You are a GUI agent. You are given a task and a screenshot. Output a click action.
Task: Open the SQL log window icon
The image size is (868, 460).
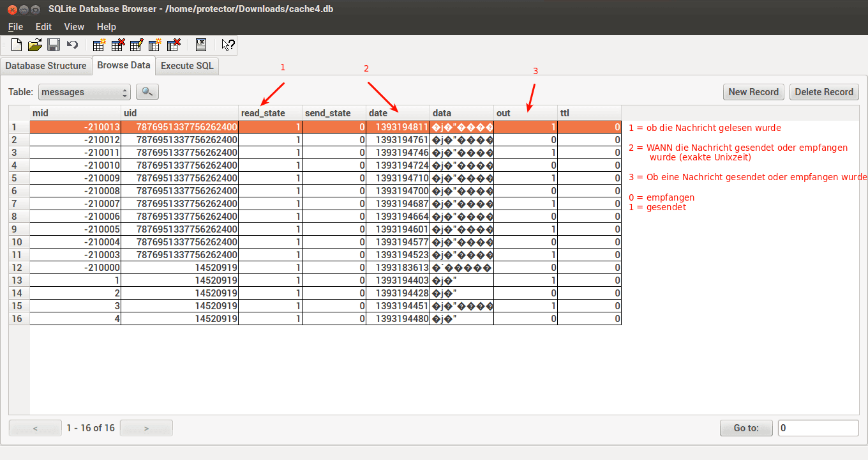[x=201, y=45]
